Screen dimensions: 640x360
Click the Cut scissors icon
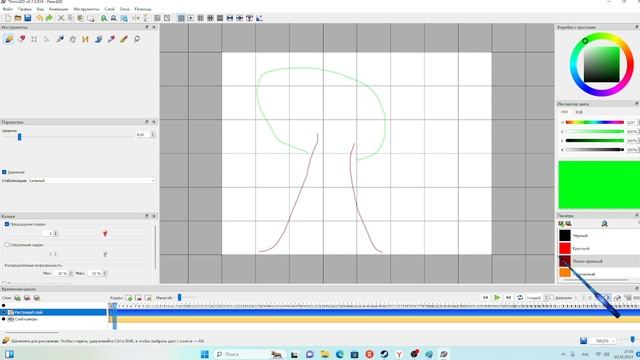pos(61,18)
